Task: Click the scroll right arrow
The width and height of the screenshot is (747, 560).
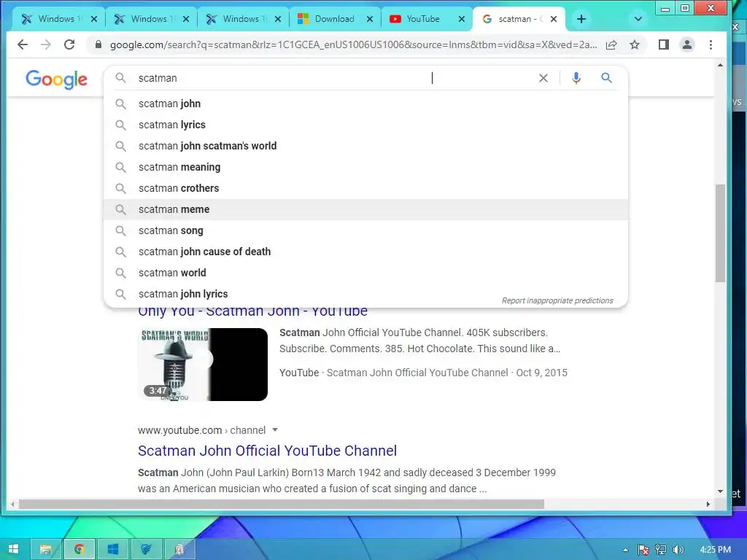Action: coord(708,504)
